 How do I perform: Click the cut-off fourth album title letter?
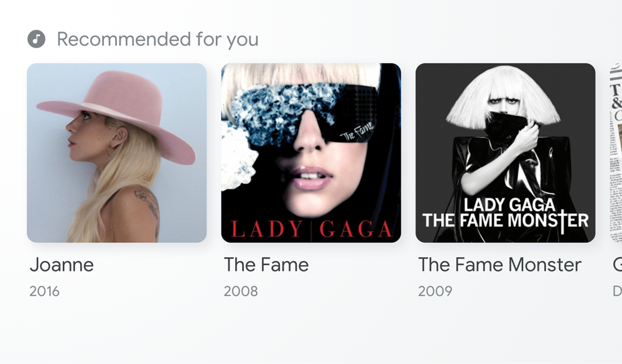pos(617,265)
